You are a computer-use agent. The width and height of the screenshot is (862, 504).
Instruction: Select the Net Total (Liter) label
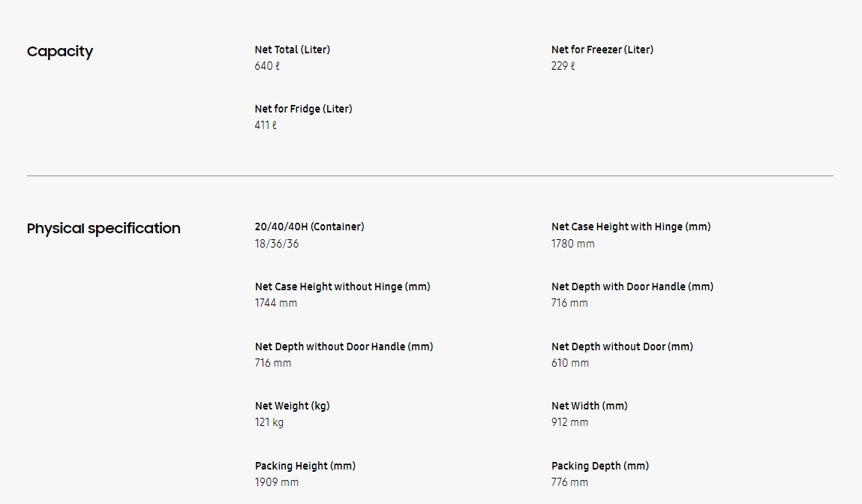pos(293,49)
